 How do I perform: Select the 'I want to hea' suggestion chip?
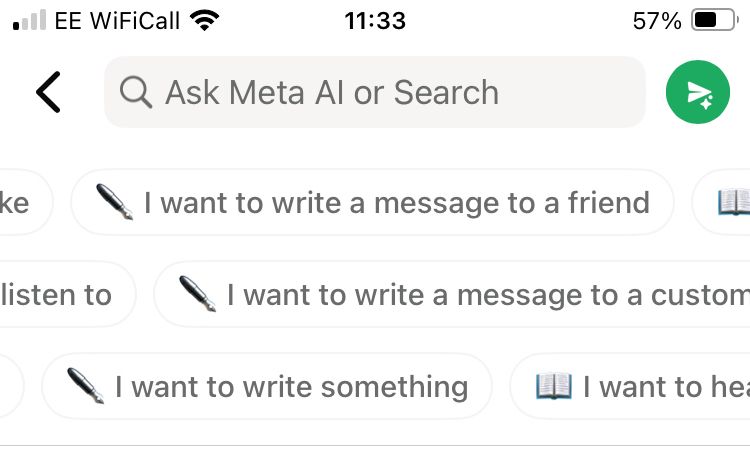tap(630, 385)
